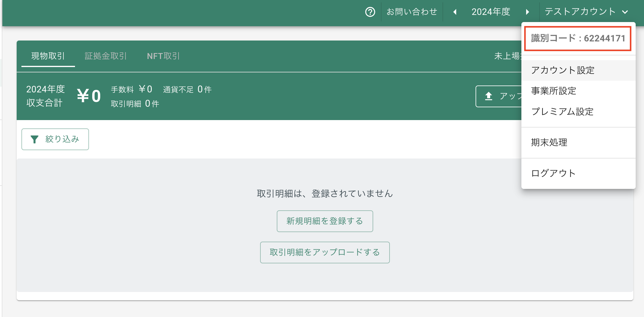Click 取引明細は、登録されていません message
Screen dimensions: 644x317
tap(325, 194)
